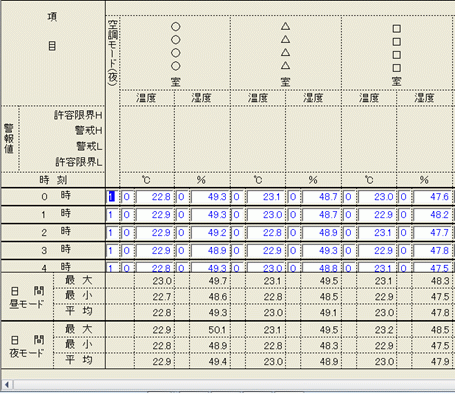
Task: Select the highlighted mode cell at 0時
Action: (112, 197)
